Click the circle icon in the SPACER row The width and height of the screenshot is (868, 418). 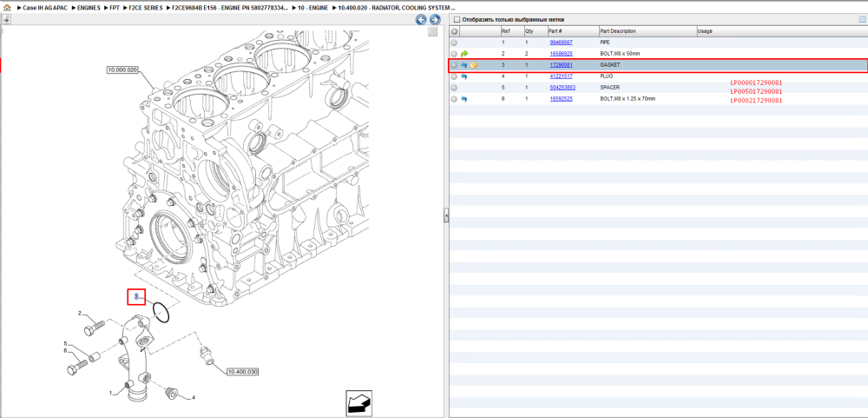pyautogui.click(x=454, y=88)
